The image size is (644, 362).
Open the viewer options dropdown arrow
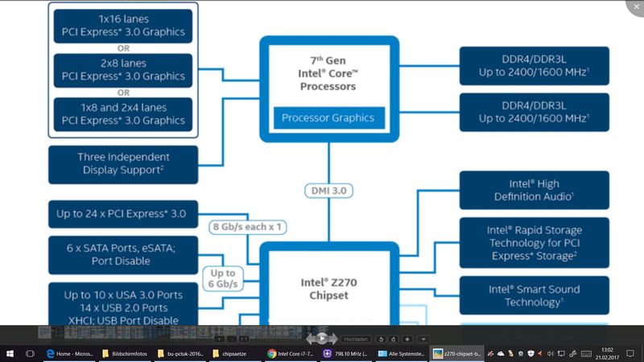click(x=423, y=339)
